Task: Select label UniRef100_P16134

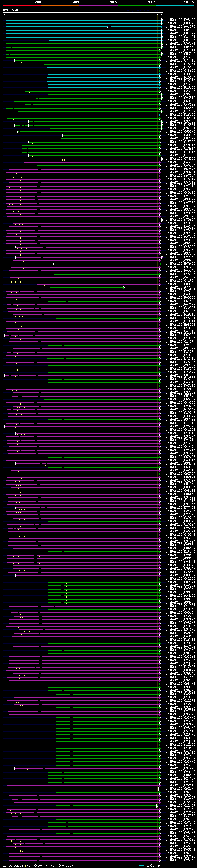Action: (x=180, y=78)
